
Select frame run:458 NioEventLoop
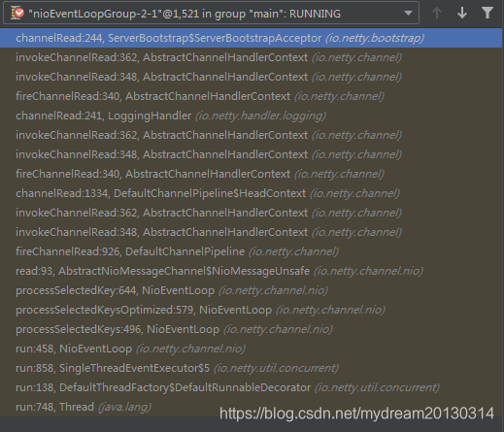[x=251, y=349]
